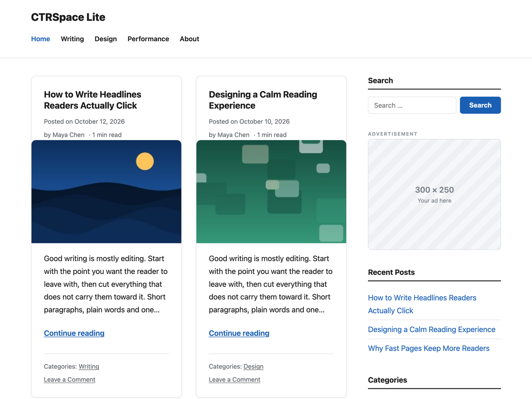Open post title How to Write Headlines
Viewport: 532px width, 399px height.
point(93,100)
